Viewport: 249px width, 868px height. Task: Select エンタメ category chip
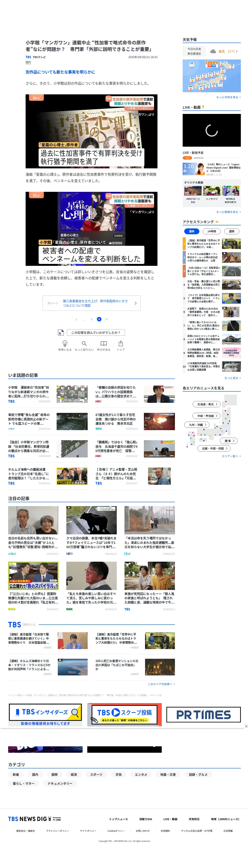point(141,775)
